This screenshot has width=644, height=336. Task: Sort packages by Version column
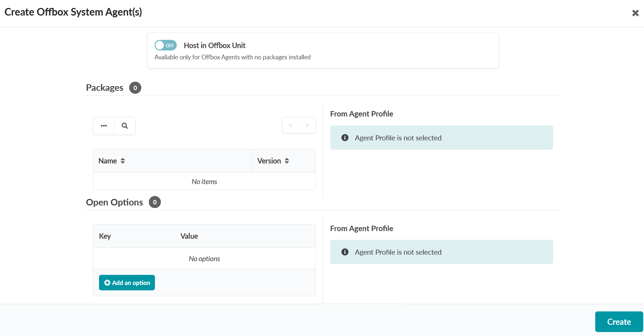click(x=269, y=161)
